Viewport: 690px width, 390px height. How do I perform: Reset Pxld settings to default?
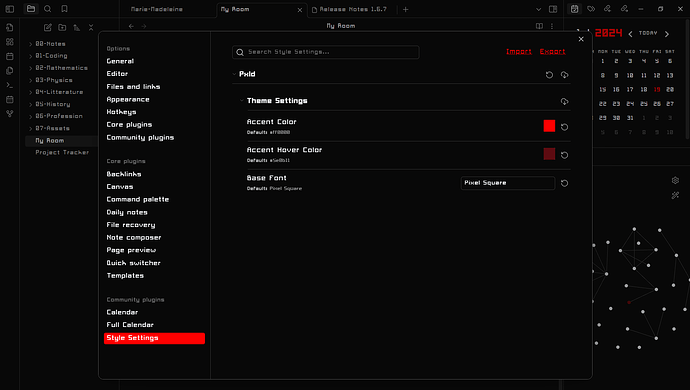point(549,75)
